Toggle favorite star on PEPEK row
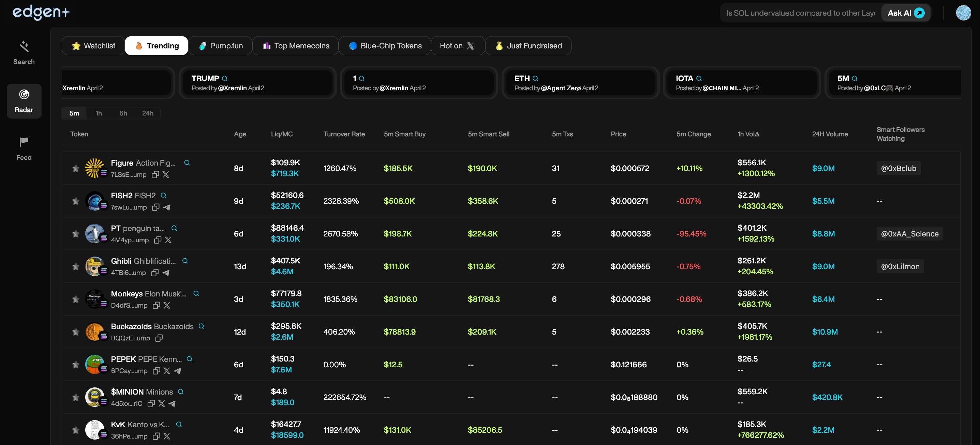 point(76,365)
